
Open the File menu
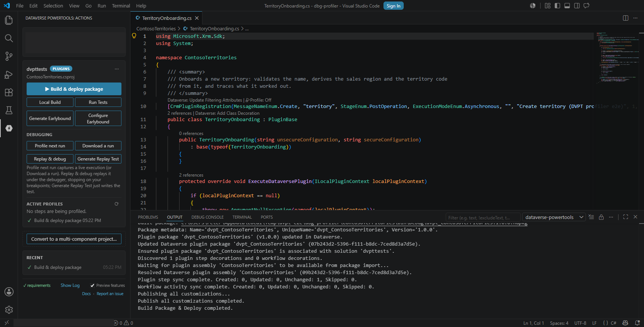pyautogui.click(x=20, y=6)
